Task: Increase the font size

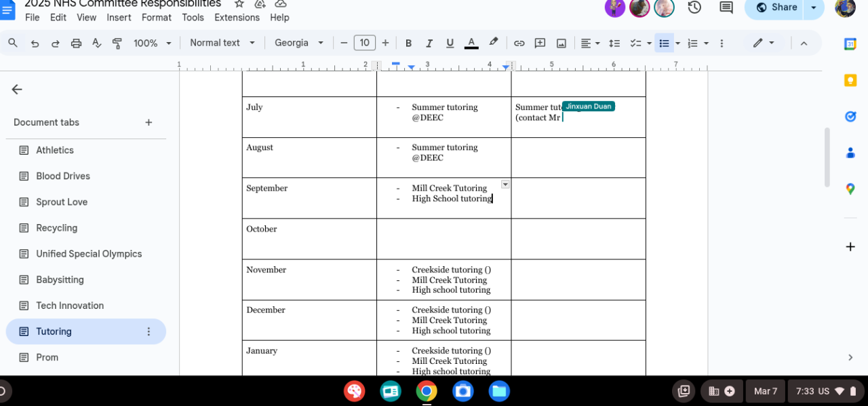Action: point(385,43)
